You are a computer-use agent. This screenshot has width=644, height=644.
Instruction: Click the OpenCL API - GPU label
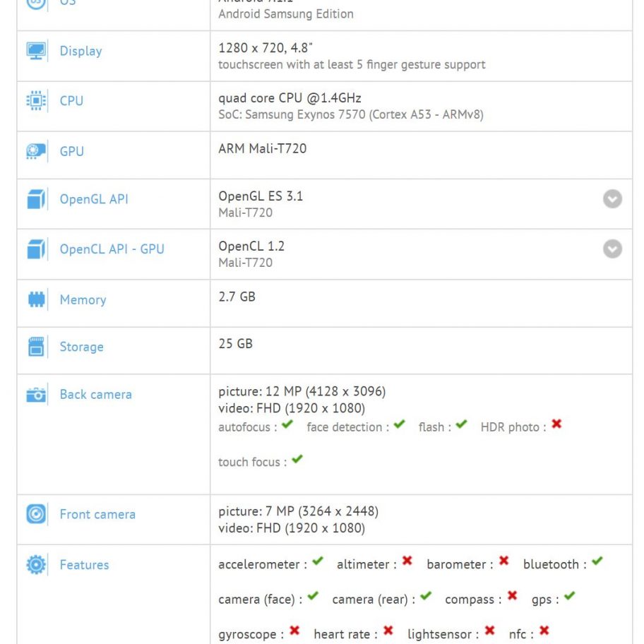112,249
